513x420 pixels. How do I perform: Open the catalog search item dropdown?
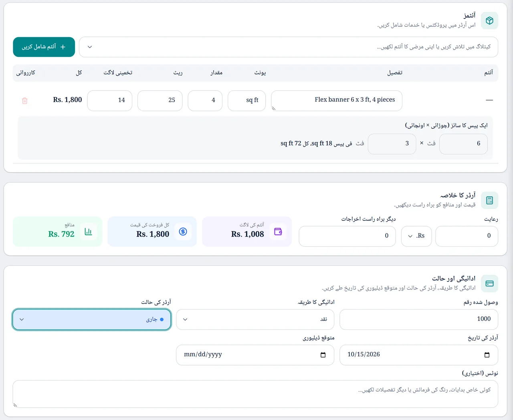[x=289, y=47]
